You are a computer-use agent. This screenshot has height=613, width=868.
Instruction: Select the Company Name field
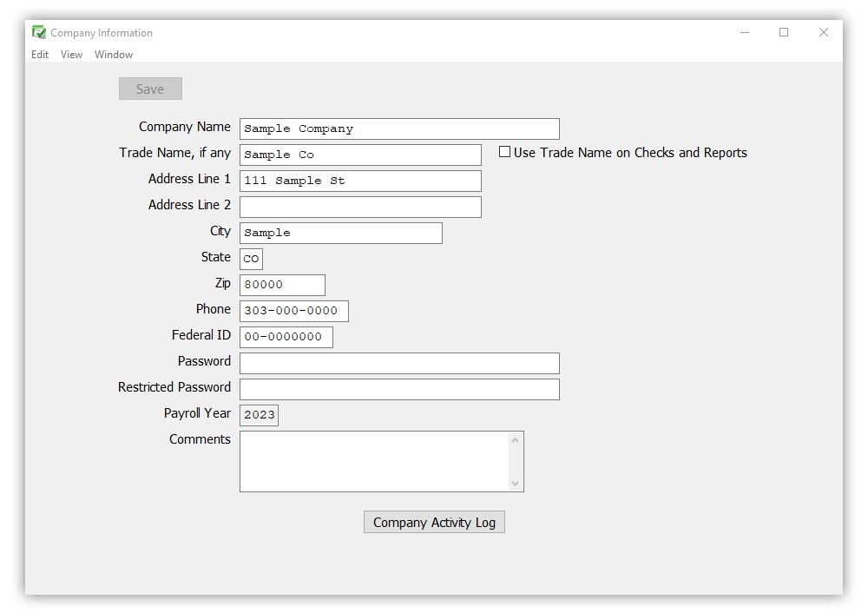[x=398, y=129]
